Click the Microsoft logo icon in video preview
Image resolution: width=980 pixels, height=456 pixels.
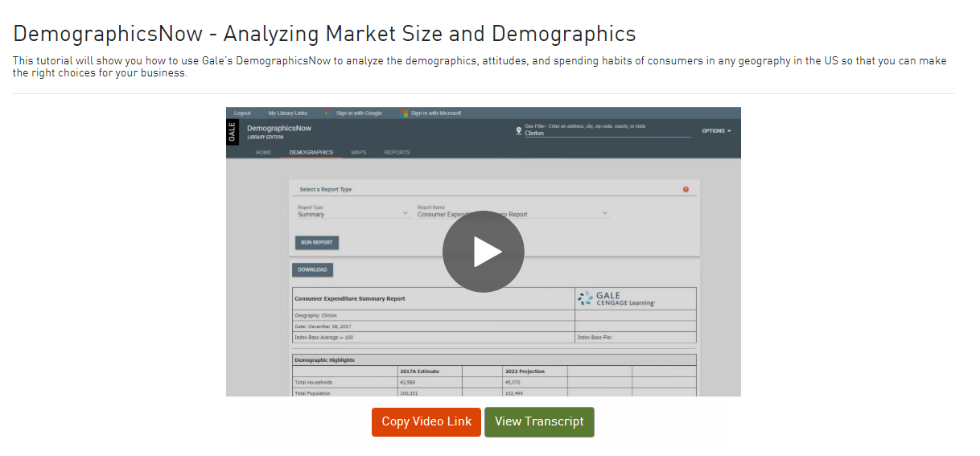point(405,113)
